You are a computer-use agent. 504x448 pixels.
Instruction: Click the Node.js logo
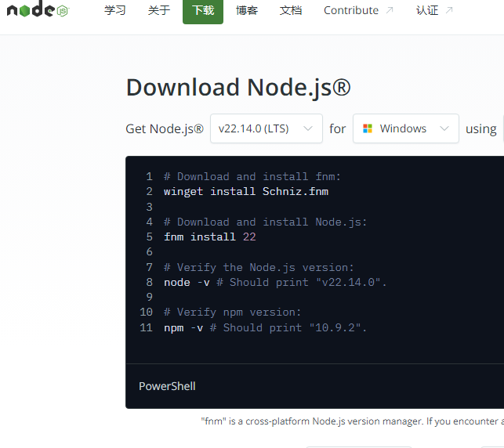point(38,9)
